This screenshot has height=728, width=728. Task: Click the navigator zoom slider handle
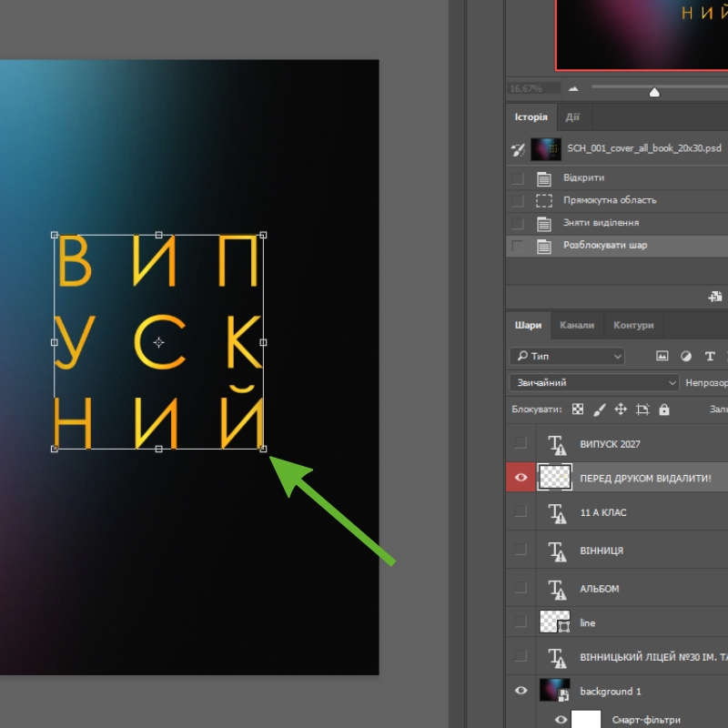pyautogui.click(x=654, y=92)
